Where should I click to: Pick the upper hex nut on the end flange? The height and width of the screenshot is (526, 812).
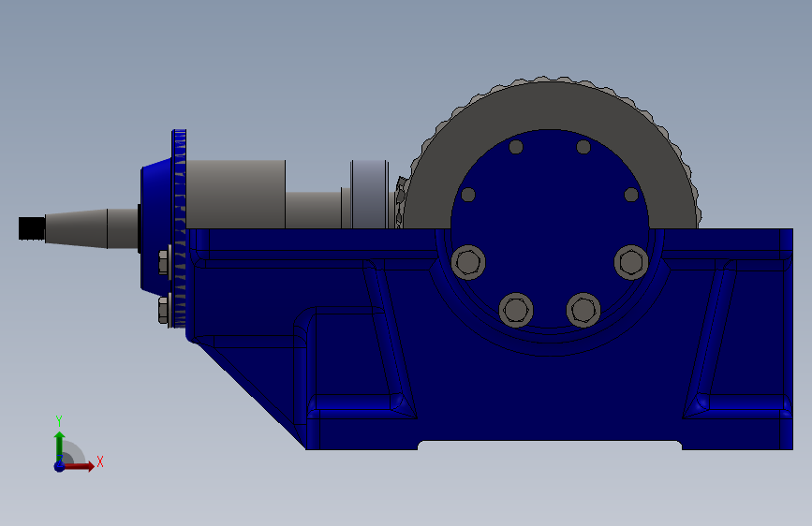coord(164,262)
